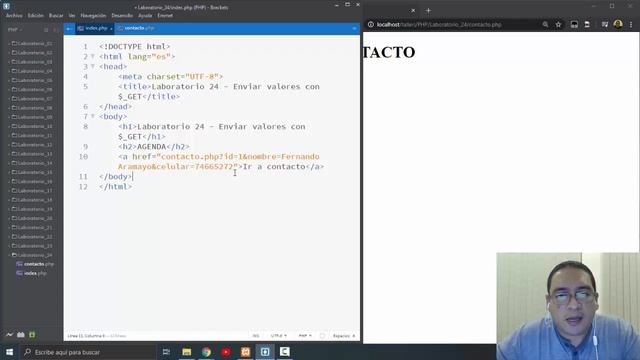Viewport: 640px width, 360px height.
Task: Click split view icon in Brackets sidebar header
Action: pyautogui.click(x=46, y=30)
